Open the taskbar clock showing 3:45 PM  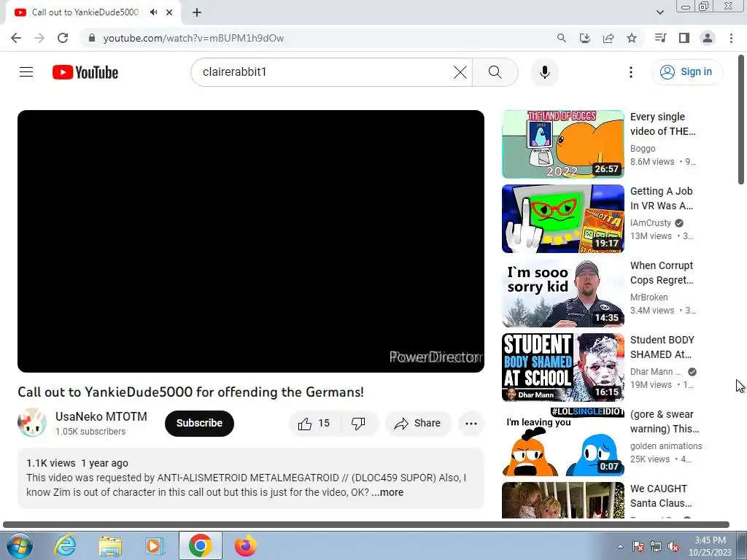tap(710, 546)
